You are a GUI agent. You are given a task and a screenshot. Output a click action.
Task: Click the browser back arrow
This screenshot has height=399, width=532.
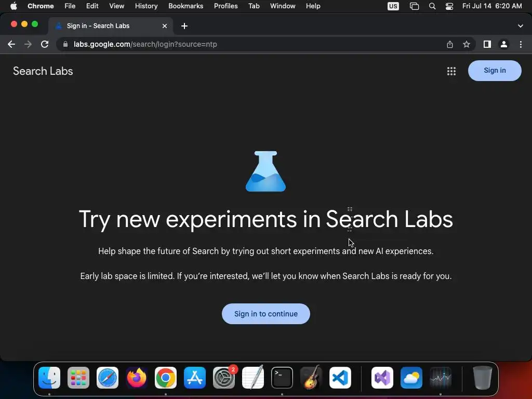pos(11,44)
